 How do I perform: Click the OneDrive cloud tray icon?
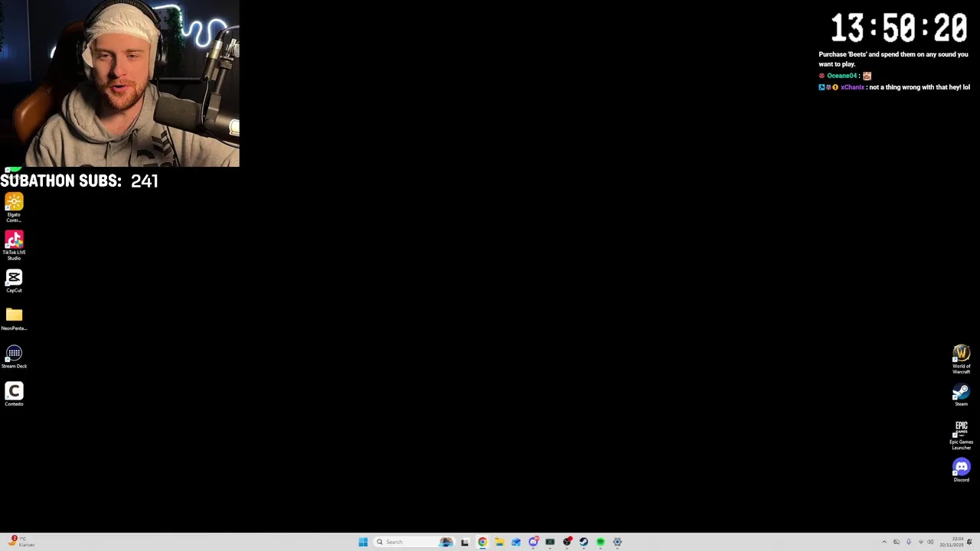[x=897, y=542]
